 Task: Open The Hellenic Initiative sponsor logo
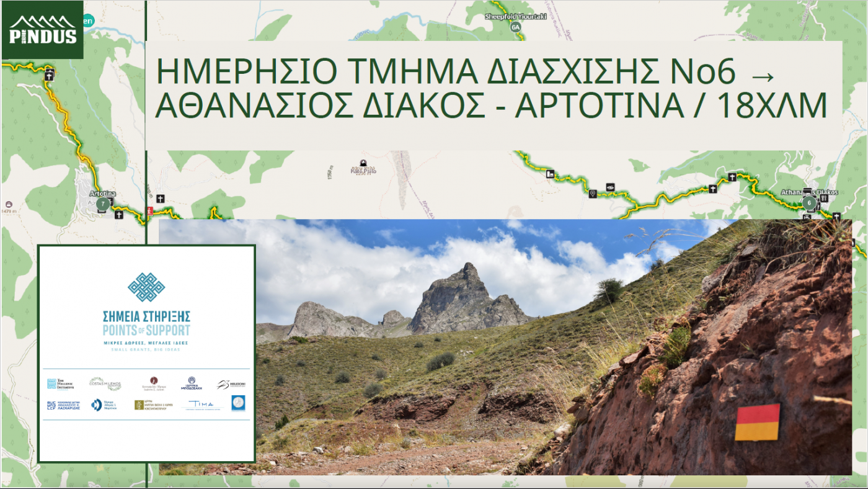pyautogui.click(x=60, y=383)
